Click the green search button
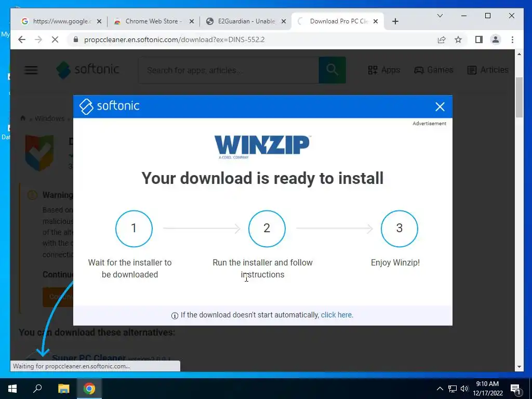 (332, 70)
